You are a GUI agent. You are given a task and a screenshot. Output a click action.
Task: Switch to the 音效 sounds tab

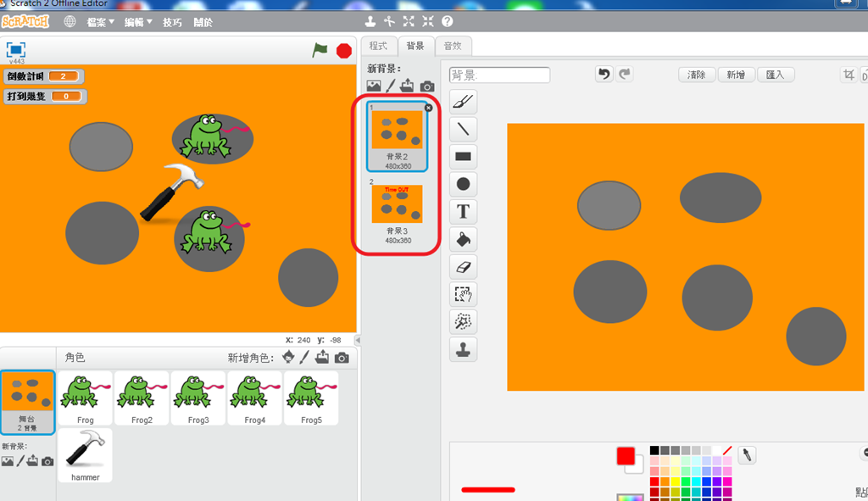(x=453, y=46)
